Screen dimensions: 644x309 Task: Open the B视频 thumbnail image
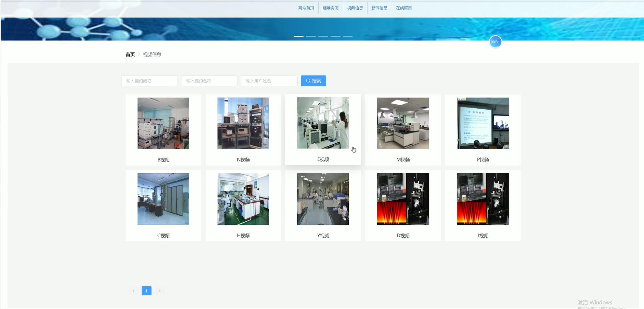point(163,123)
